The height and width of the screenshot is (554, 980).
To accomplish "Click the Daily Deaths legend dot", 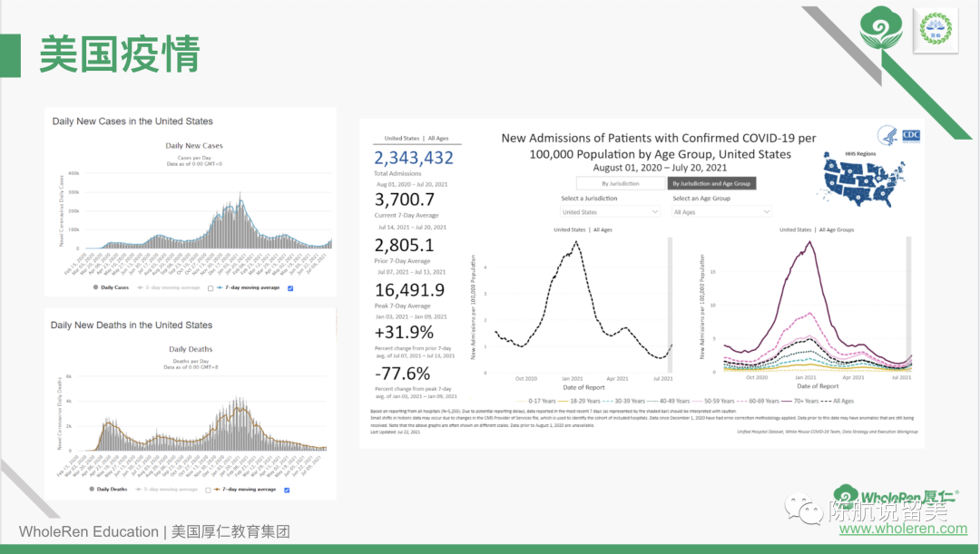I will [x=92, y=490].
